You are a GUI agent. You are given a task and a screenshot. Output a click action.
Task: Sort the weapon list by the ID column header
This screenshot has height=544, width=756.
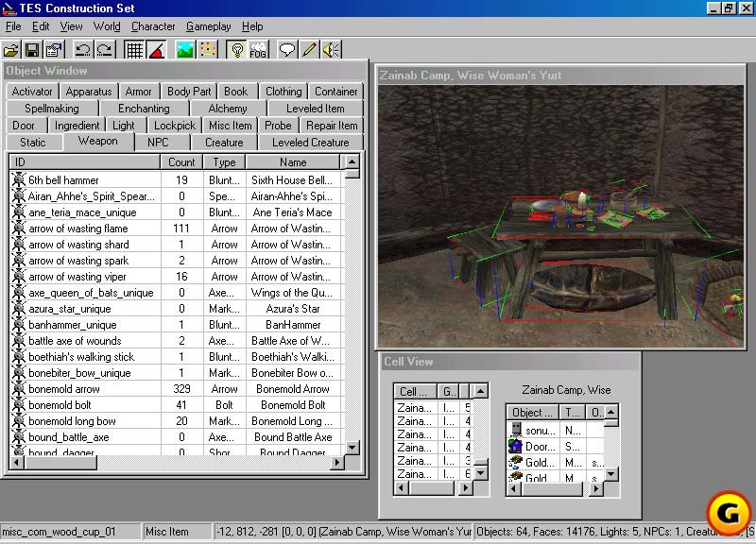pos(85,162)
